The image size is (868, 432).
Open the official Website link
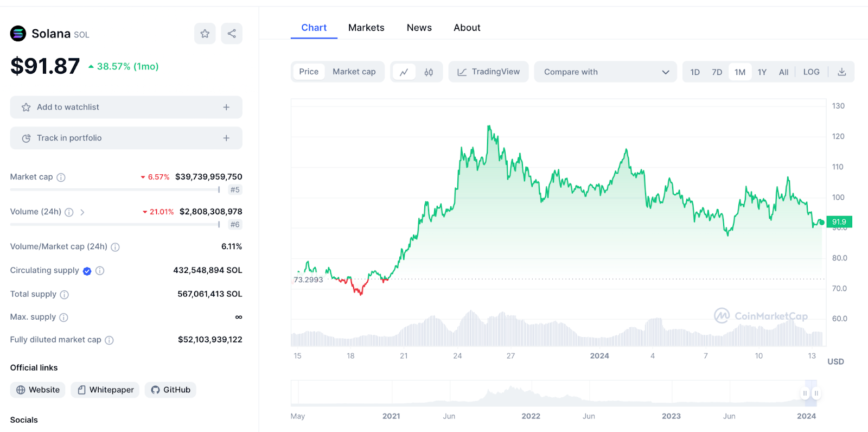coord(38,390)
